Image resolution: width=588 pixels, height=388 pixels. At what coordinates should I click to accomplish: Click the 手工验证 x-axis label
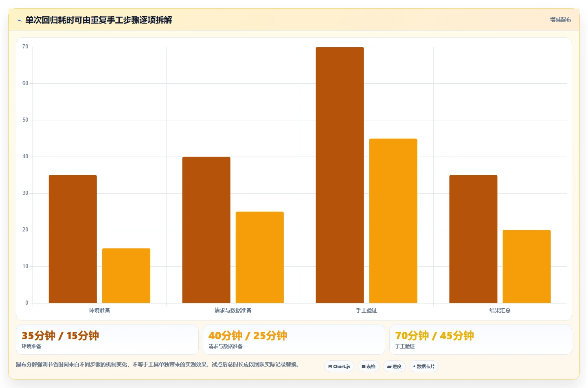(x=366, y=310)
